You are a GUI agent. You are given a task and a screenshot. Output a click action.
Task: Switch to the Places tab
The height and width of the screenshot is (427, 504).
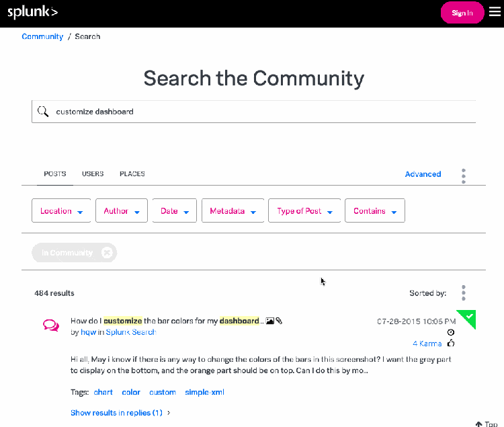[132, 174]
